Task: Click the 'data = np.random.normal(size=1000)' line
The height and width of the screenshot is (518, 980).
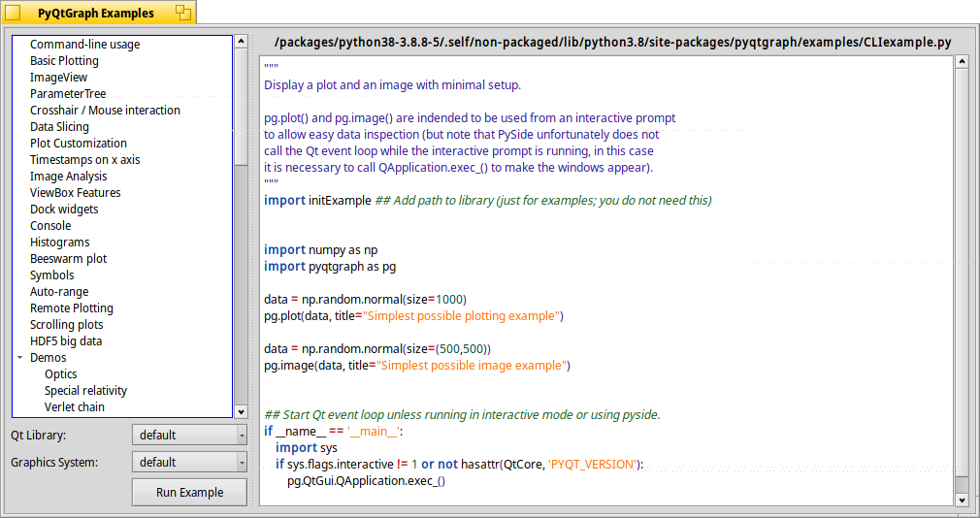Action: click(x=365, y=300)
